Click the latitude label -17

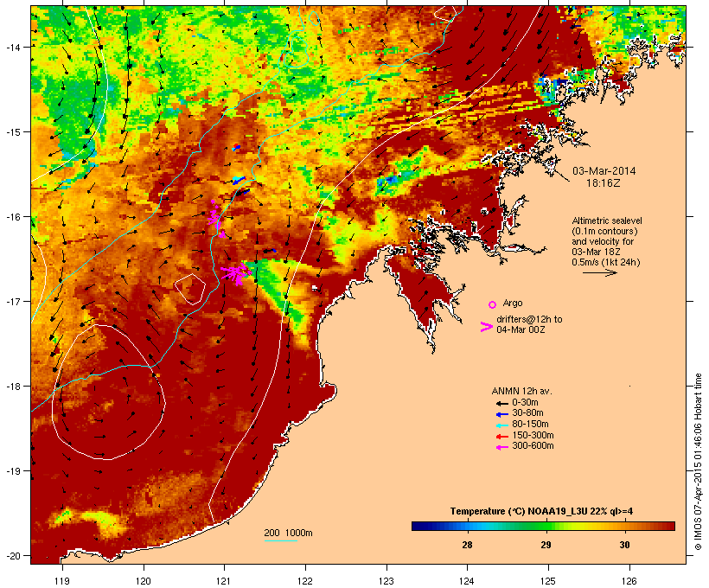[x=12, y=301]
